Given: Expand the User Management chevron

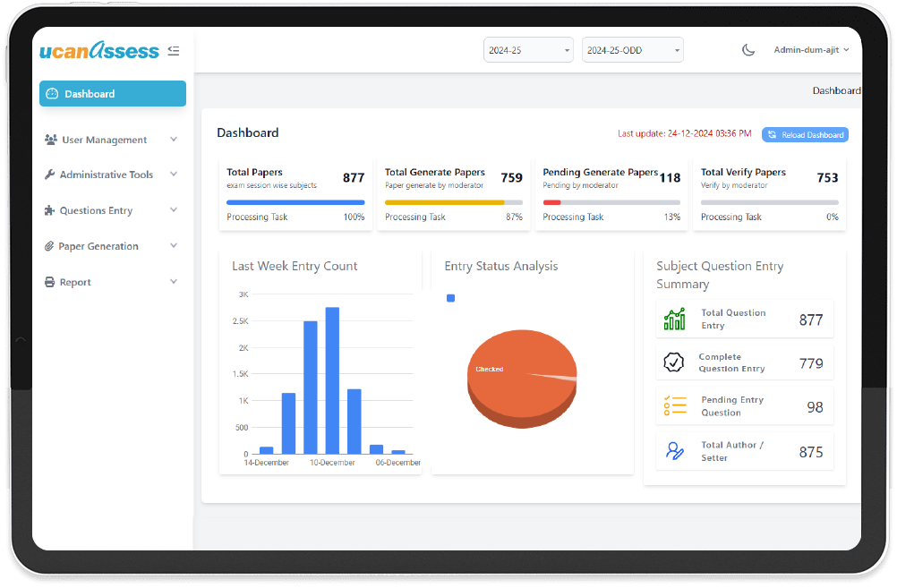Looking at the screenshot, I should (x=174, y=139).
